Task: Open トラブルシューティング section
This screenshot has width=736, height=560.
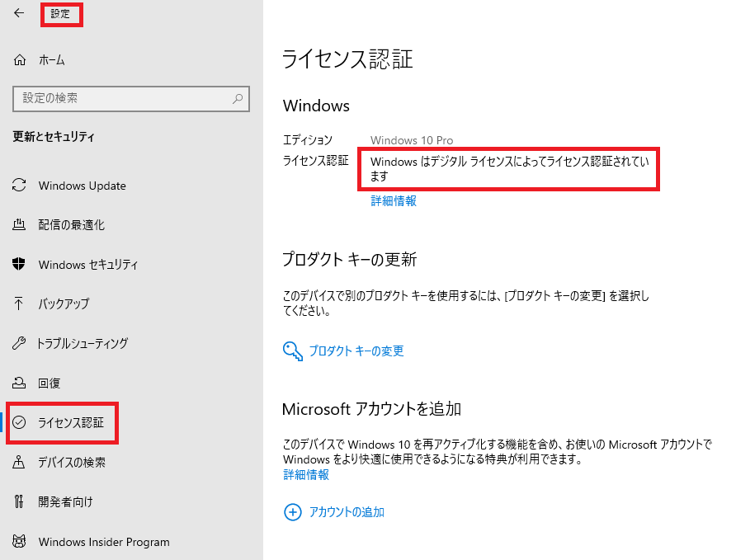Action: coord(83,343)
